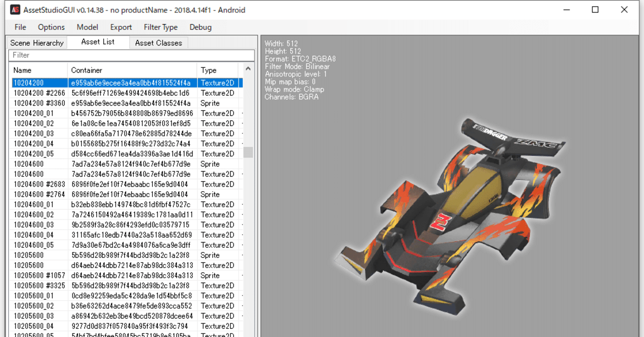This screenshot has width=644, height=337.
Task: Sort by the Type column header
Action: click(217, 70)
